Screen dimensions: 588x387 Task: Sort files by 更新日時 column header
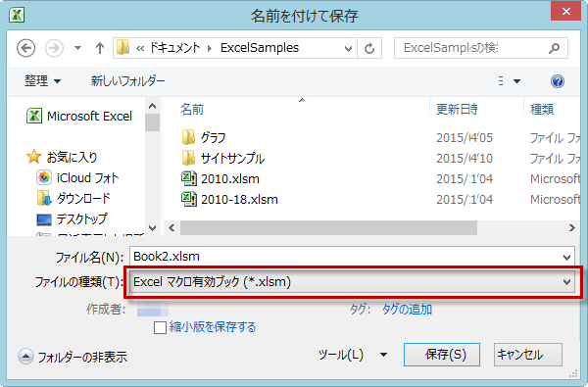click(x=457, y=109)
